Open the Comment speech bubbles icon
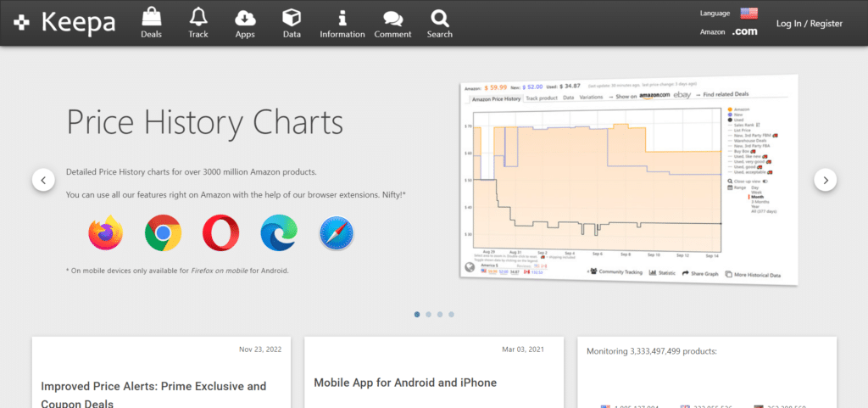Image resolution: width=868 pixels, height=408 pixels. pos(392,20)
